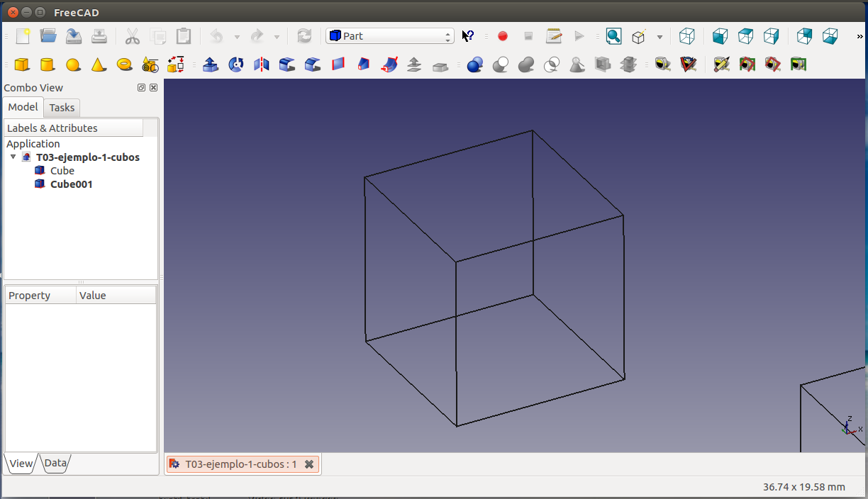The height and width of the screenshot is (499, 868).
Task: Choose the Revolve shape tool
Action: pyautogui.click(x=236, y=65)
